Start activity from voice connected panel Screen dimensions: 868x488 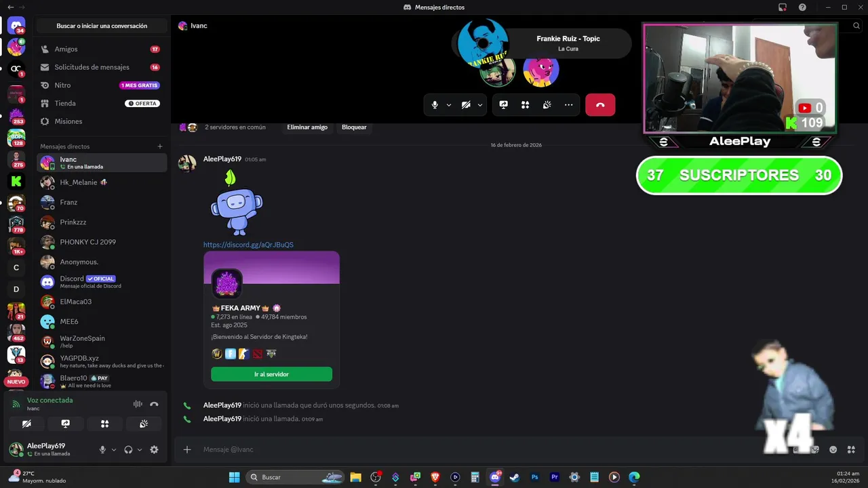(x=104, y=424)
